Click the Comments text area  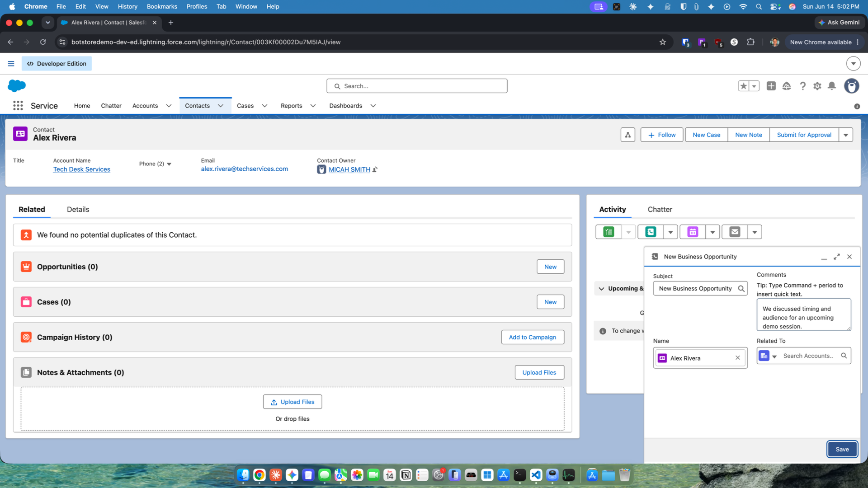pos(804,315)
